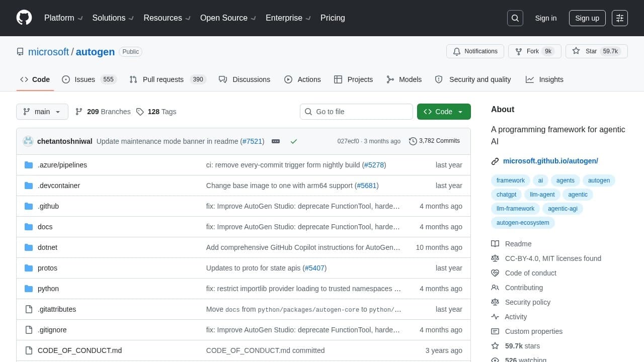Click the repository icon beside microsoft

[20, 52]
